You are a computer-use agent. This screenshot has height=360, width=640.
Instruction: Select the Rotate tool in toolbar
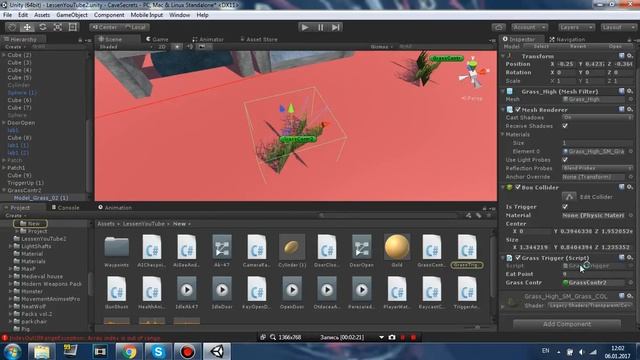click(x=42, y=27)
